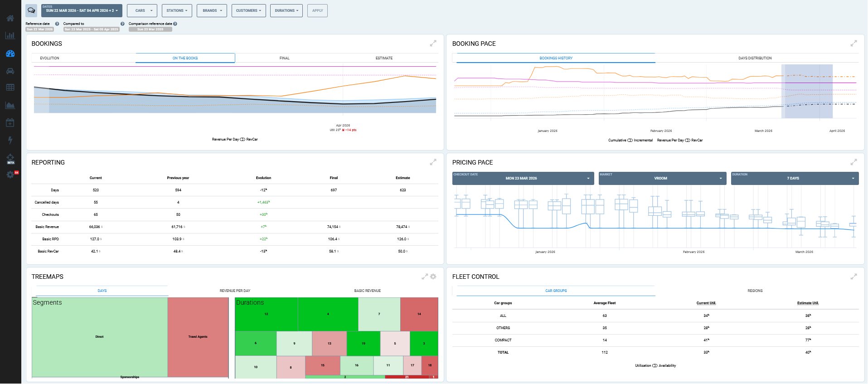Viewport: 868px width, 384px height.
Task: Select the car icon in sidebar
Action: [x=10, y=71]
